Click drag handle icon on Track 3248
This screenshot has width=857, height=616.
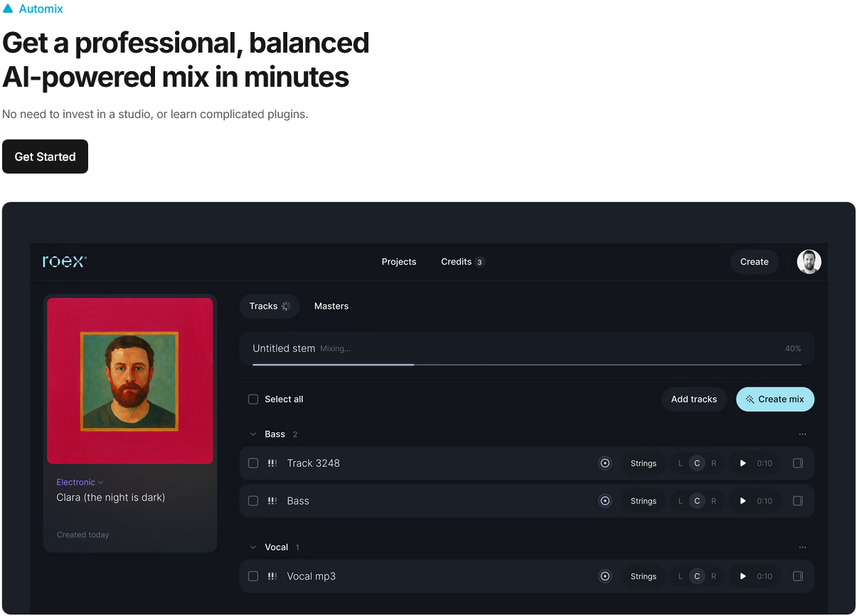pyautogui.click(x=272, y=463)
